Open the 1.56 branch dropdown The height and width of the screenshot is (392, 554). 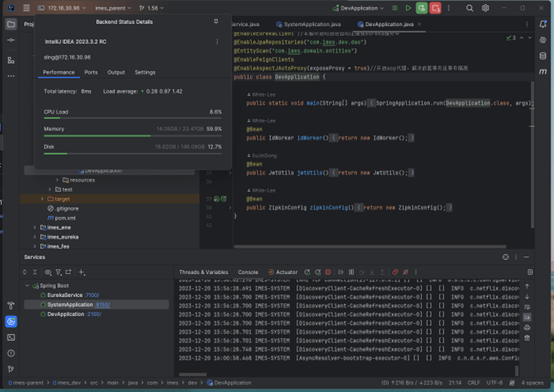[x=151, y=8]
